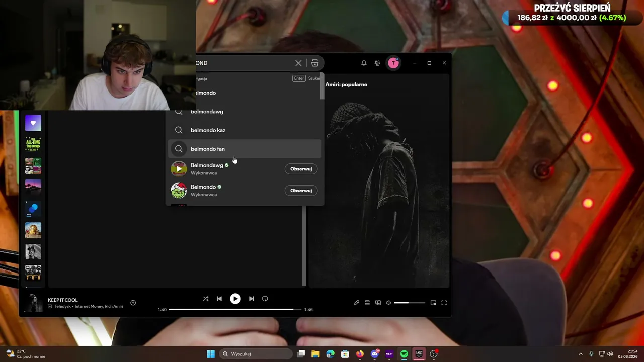Skip to the next track
Screen dimensions: 644x362
252,299
